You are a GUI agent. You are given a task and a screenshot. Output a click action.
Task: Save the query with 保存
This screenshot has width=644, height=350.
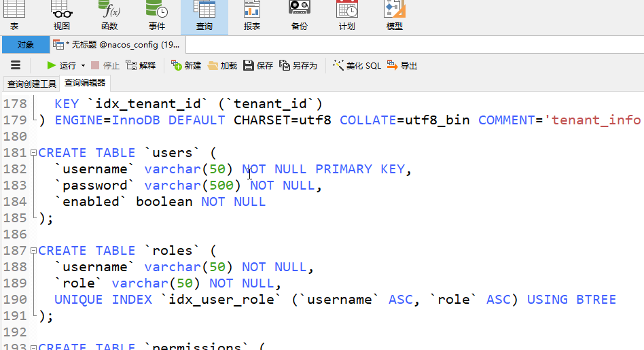pos(258,65)
